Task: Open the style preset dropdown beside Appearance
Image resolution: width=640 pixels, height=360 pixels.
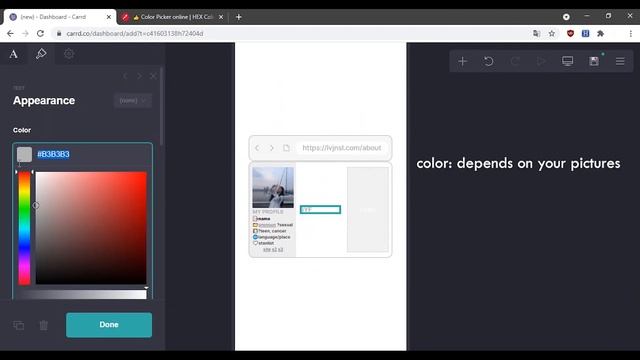Action: tap(133, 100)
